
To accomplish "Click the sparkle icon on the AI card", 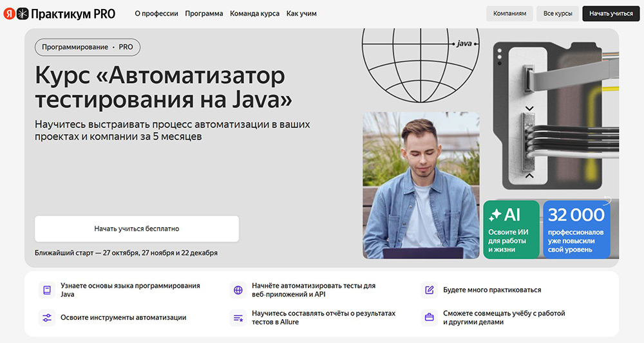I will tap(495, 214).
